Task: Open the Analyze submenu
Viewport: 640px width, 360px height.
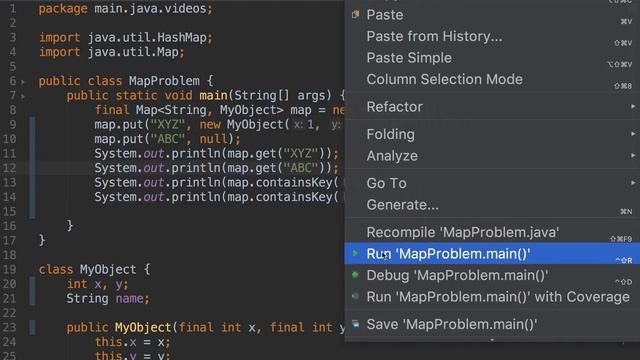Action: [x=492, y=156]
